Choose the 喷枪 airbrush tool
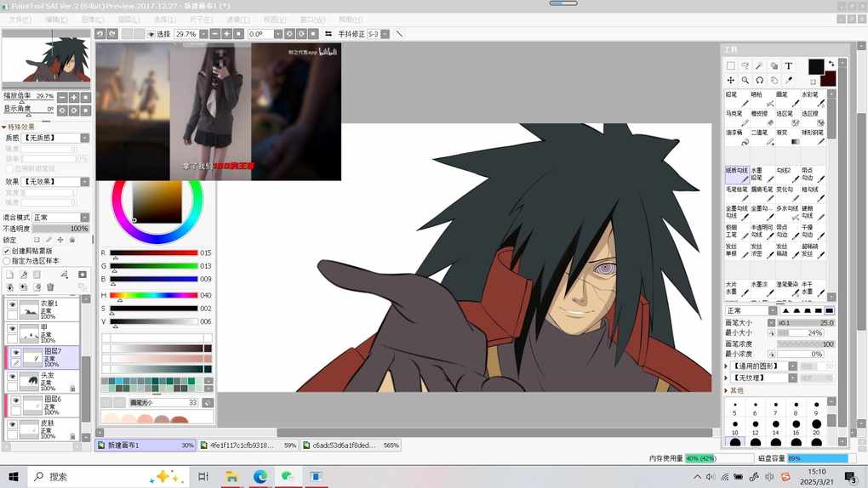This screenshot has width=868, height=488. tap(762, 99)
